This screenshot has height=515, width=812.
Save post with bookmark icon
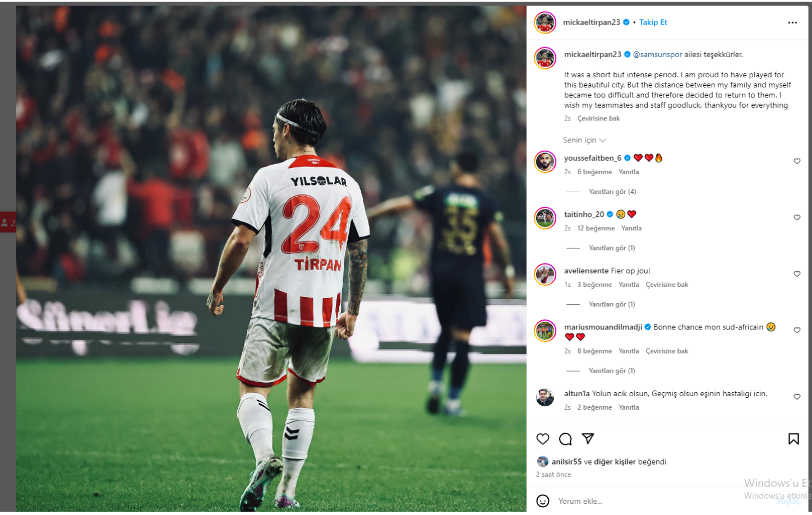point(793,439)
